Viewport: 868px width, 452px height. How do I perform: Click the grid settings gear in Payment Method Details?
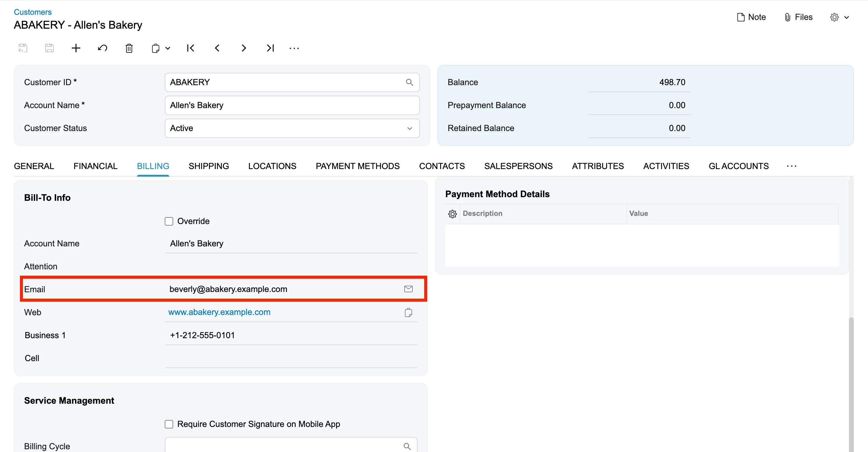tap(452, 214)
